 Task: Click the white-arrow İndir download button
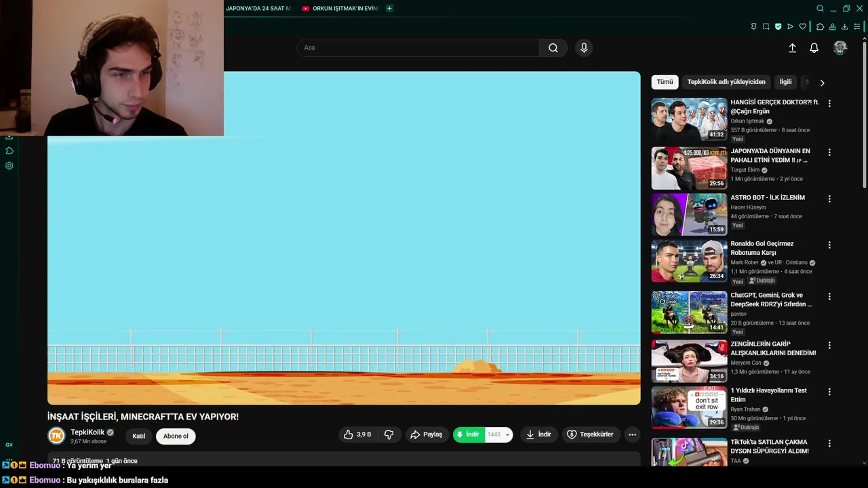(x=538, y=434)
